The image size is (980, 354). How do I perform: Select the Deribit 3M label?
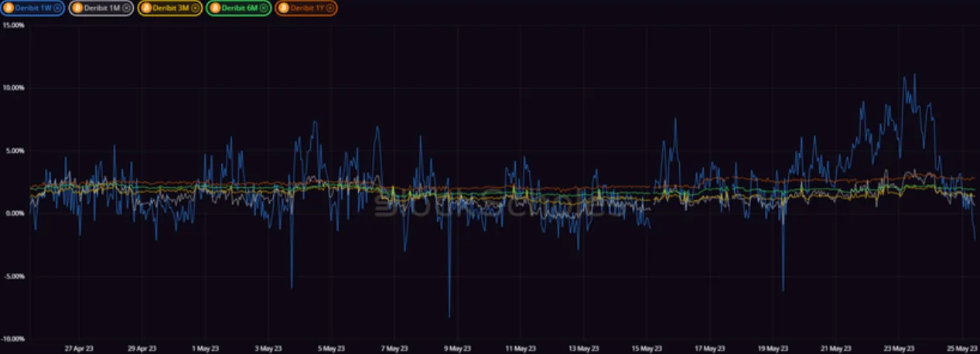172,9
